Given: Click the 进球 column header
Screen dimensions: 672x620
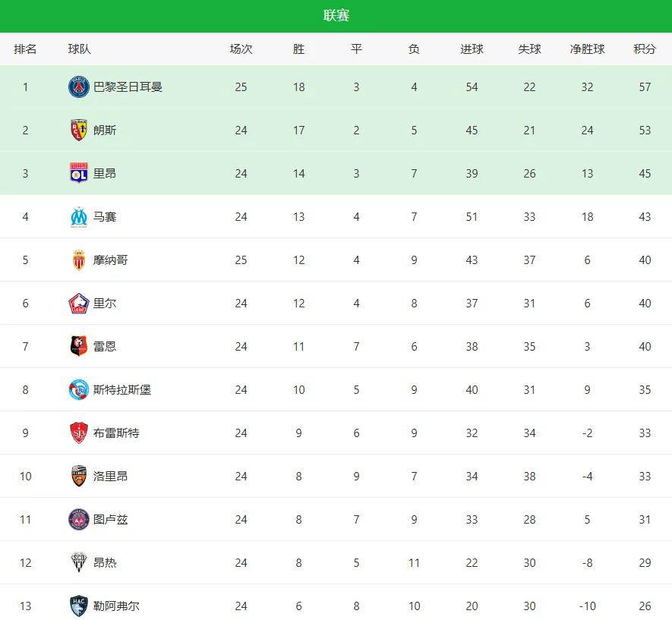Looking at the screenshot, I should pyautogui.click(x=472, y=49).
